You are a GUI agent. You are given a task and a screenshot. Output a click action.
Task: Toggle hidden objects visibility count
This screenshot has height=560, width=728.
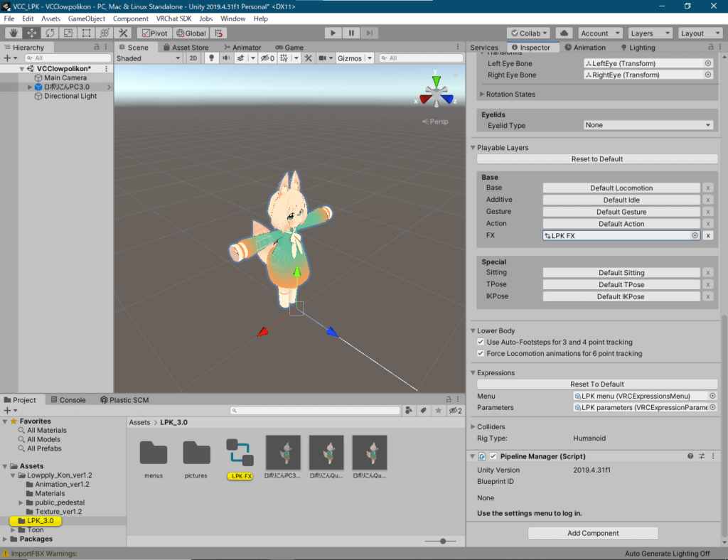pyautogui.click(x=267, y=58)
